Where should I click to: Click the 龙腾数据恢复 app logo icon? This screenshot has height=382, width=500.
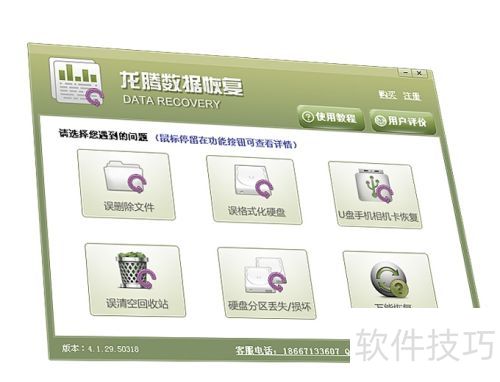(x=77, y=82)
